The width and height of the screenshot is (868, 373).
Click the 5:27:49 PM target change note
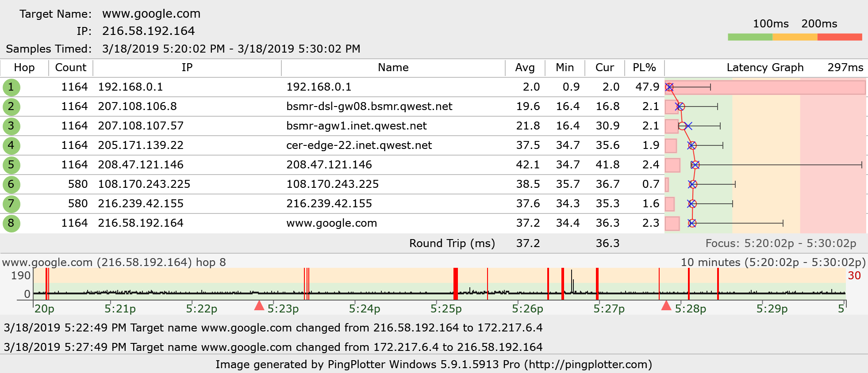click(x=273, y=347)
